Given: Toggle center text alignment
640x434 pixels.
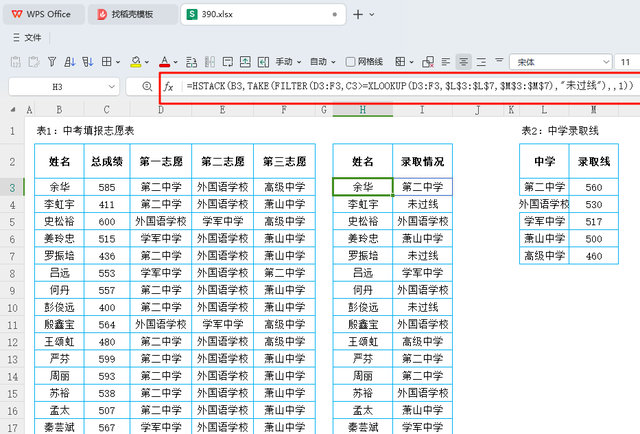Looking at the screenshot, I should point(463,62).
